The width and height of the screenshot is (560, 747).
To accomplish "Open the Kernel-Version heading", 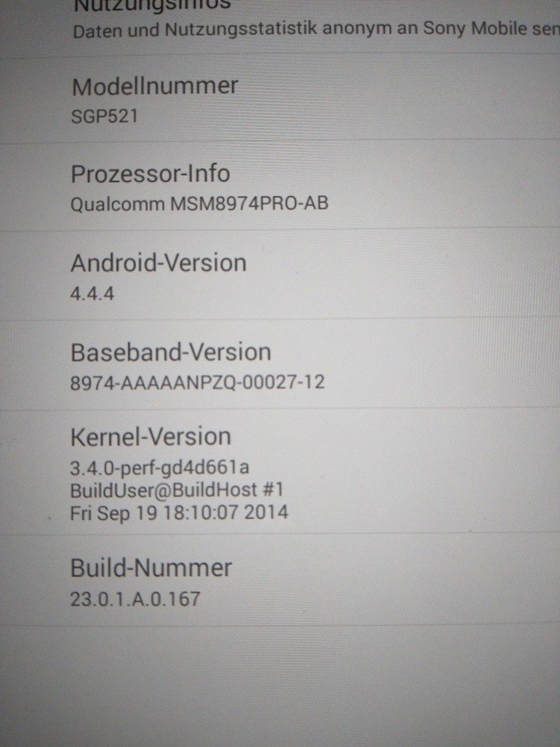I will [x=151, y=437].
